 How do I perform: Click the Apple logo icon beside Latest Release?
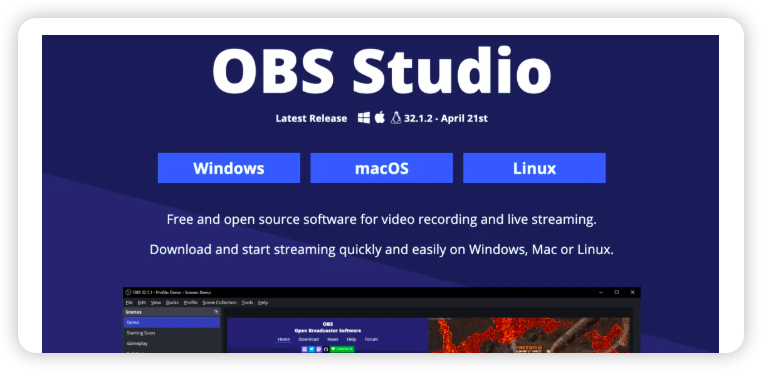click(380, 117)
